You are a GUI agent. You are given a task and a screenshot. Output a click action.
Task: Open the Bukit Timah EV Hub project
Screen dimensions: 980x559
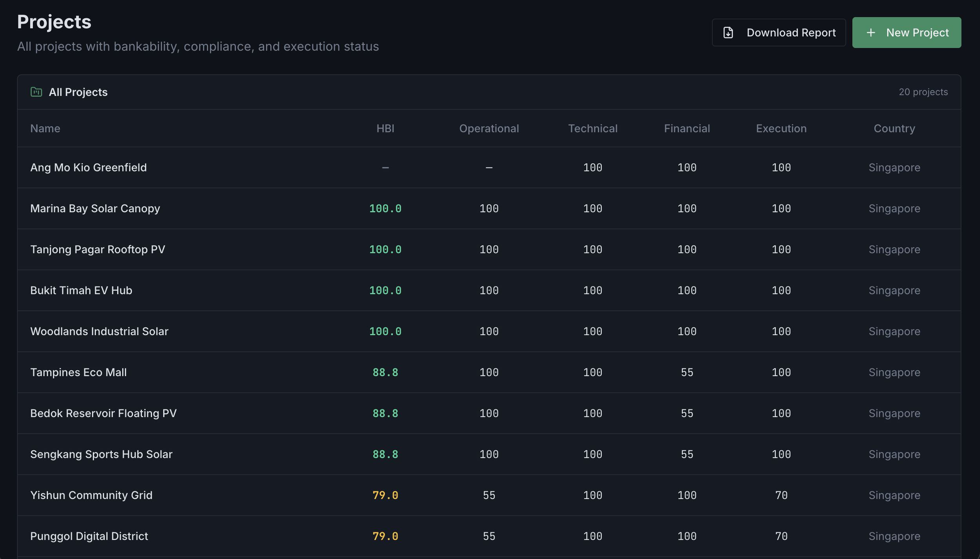[489, 290]
